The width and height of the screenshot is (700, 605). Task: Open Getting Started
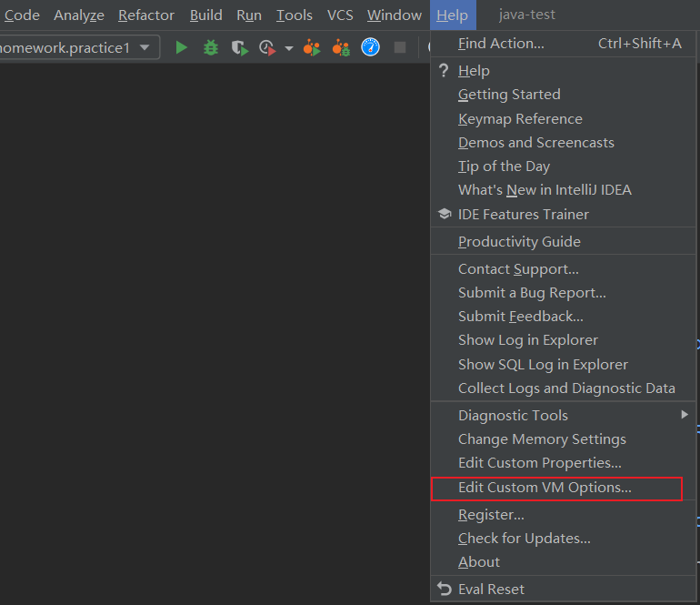[563, 95]
